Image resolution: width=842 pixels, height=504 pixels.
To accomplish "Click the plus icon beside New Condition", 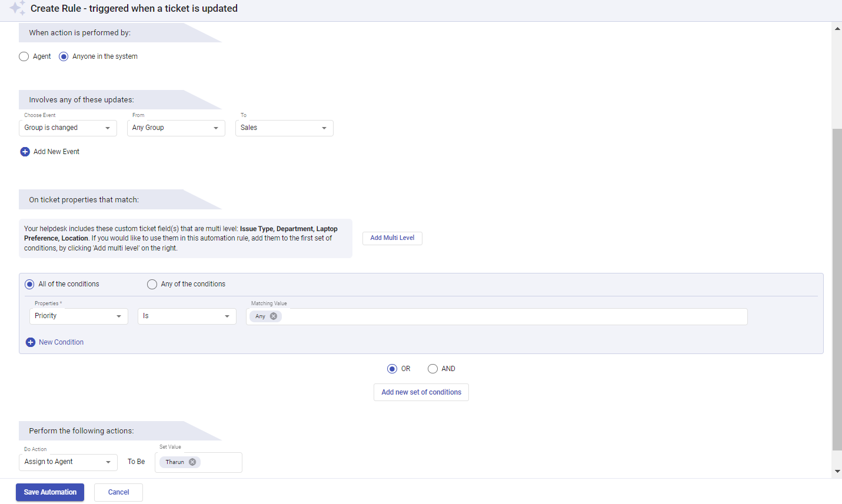I will click(31, 342).
